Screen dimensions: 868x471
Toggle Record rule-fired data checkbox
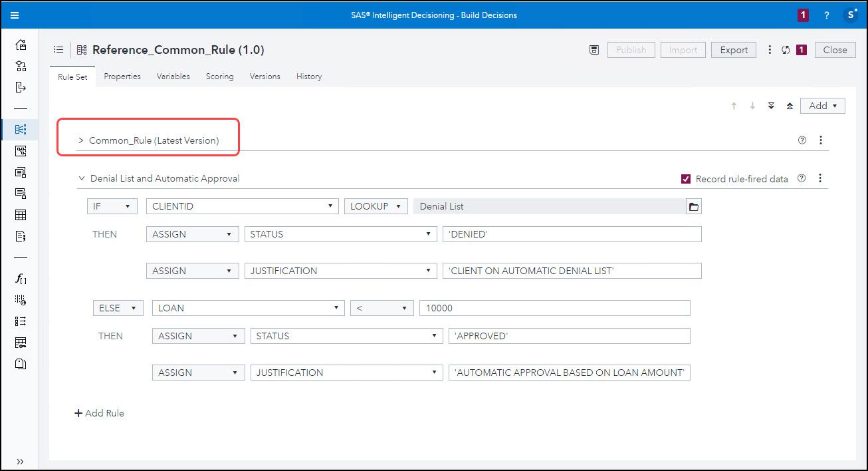(686, 179)
